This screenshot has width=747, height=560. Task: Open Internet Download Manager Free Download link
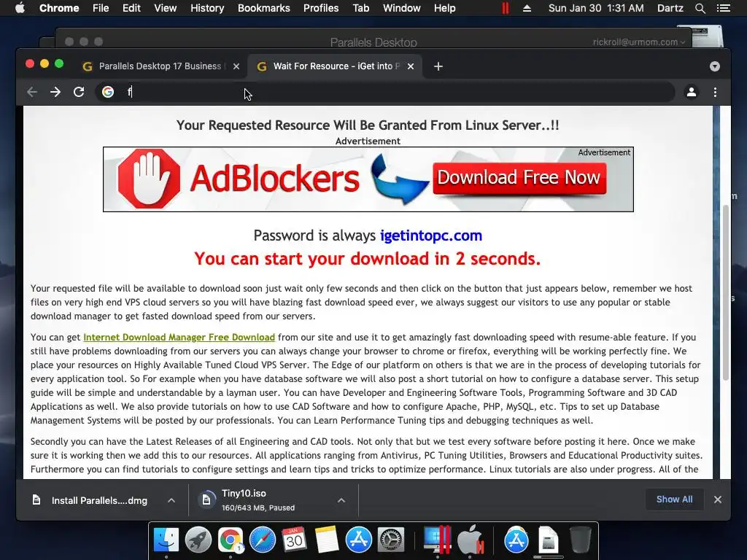pos(179,337)
